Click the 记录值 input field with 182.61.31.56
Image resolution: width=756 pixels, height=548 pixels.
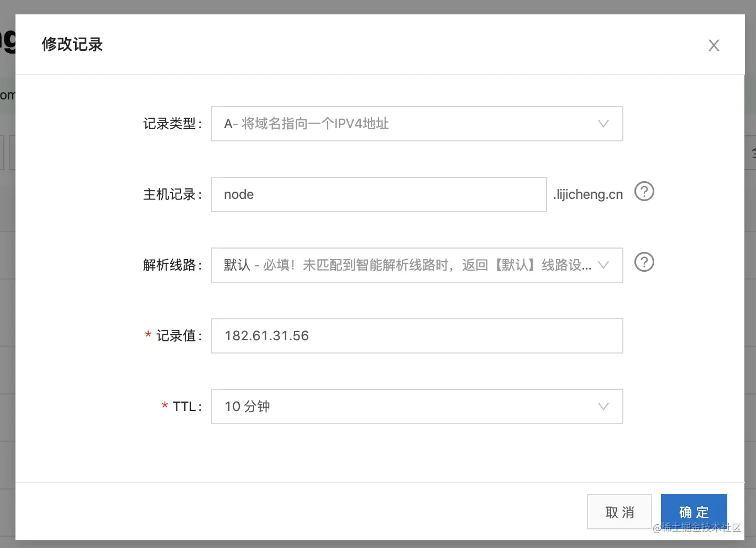tap(417, 336)
